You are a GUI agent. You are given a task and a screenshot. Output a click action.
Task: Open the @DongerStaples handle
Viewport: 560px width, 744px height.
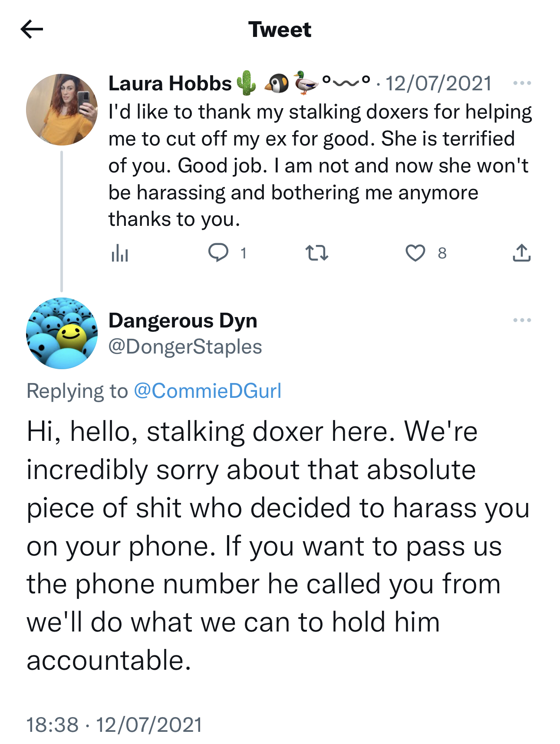point(185,347)
